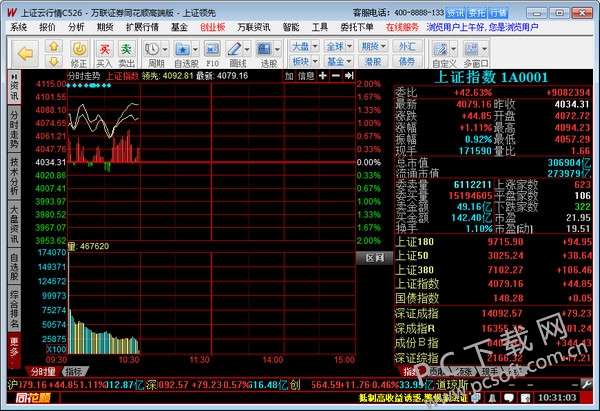Viewport: 600px width, 411px height.
Task: Open the 全球 dropdown
Action: [x=339, y=47]
